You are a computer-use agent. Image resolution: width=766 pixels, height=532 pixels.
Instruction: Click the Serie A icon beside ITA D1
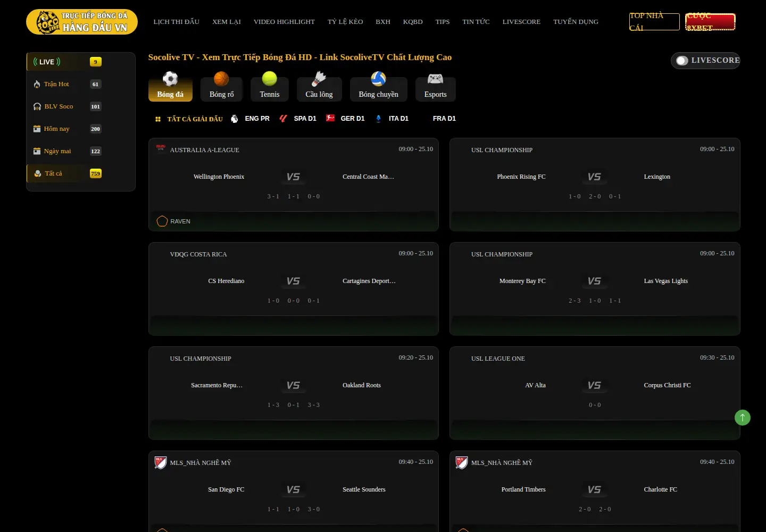(x=378, y=119)
